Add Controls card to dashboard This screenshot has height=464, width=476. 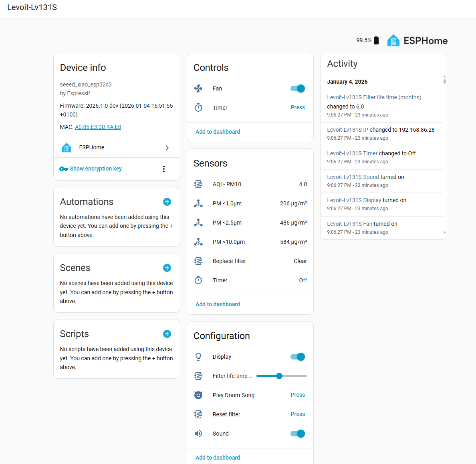(x=217, y=132)
